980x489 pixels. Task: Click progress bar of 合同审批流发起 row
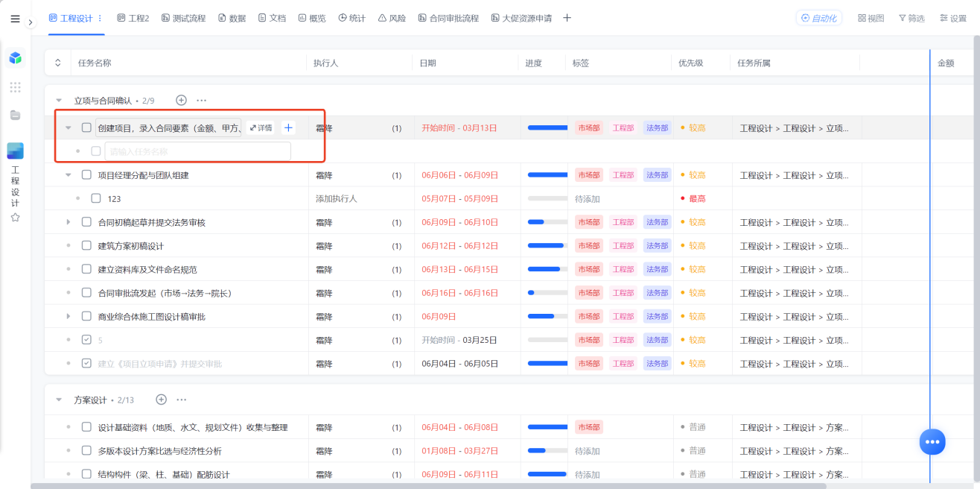tap(547, 293)
